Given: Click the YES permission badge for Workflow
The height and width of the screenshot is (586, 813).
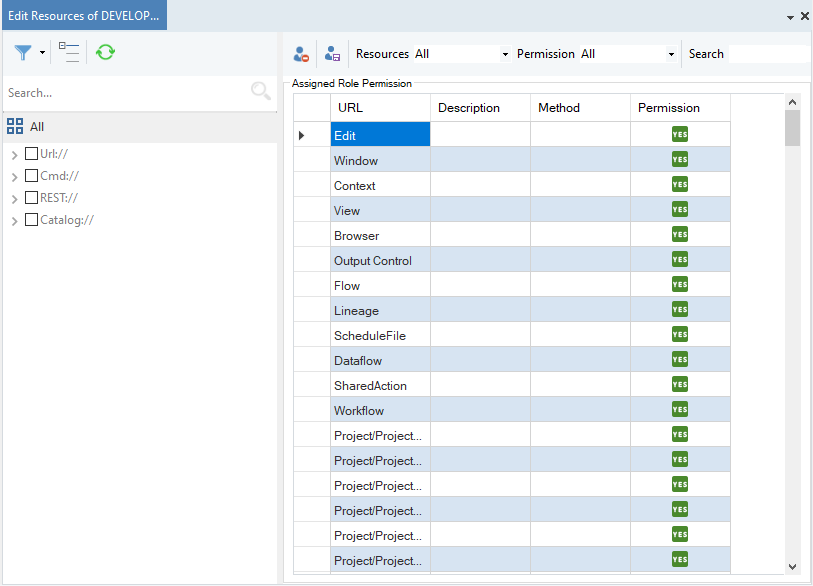Looking at the screenshot, I should pos(680,410).
